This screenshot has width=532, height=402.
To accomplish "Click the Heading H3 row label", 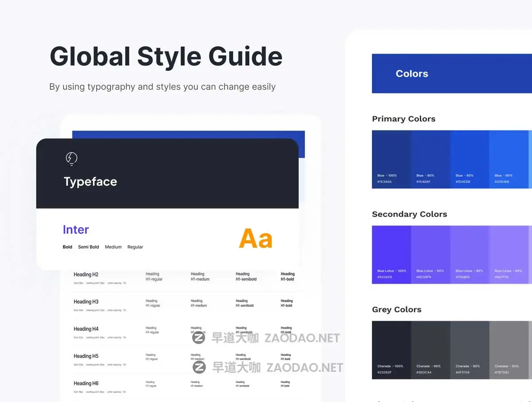I will pos(86,302).
